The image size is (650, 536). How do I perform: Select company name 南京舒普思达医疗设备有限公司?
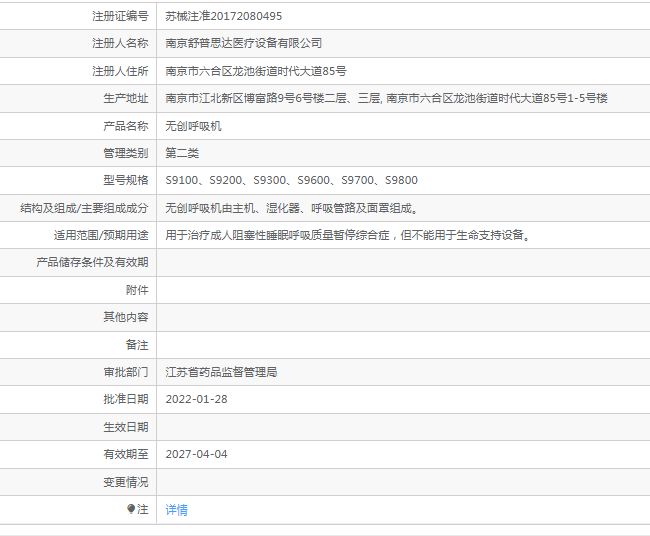pyautogui.click(x=244, y=43)
